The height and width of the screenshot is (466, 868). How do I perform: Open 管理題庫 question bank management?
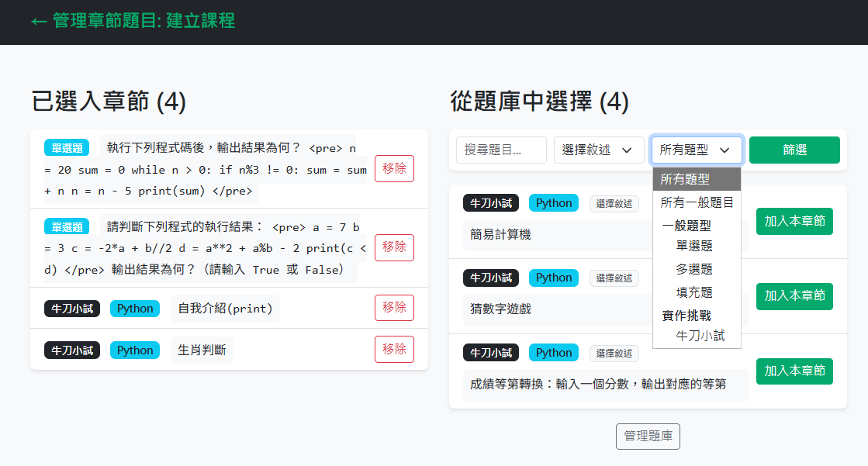(x=648, y=437)
